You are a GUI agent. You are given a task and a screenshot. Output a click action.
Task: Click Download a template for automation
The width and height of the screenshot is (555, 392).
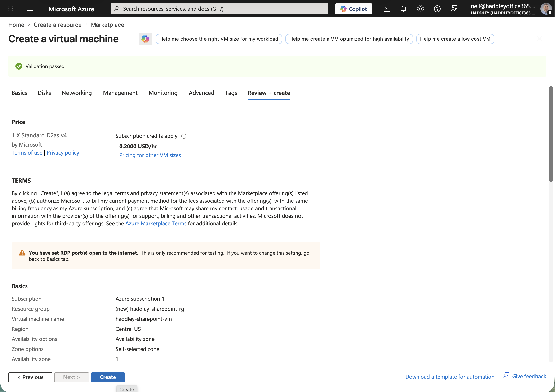(x=450, y=377)
